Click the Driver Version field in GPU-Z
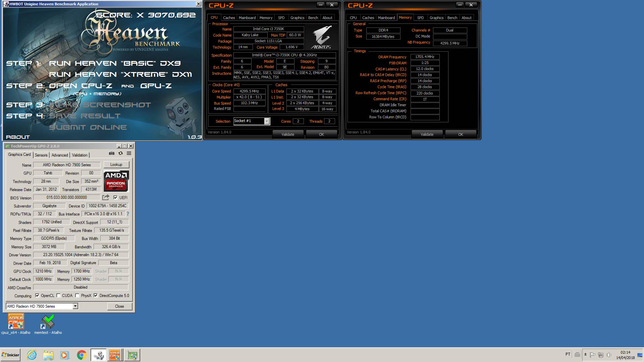 (81, 255)
